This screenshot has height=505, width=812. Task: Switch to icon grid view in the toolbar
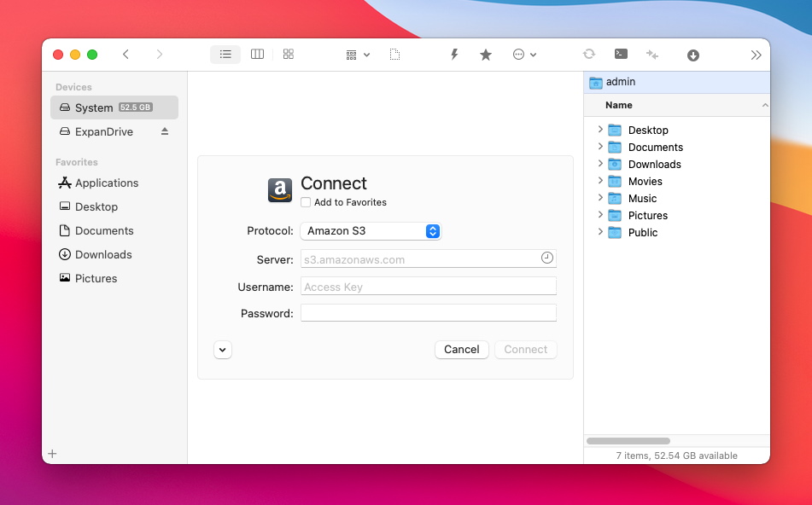click(289, 55)
